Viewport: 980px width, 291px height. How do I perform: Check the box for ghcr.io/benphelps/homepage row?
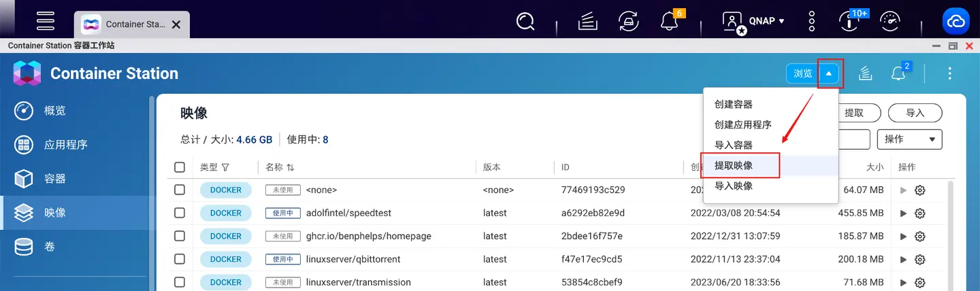point(180,236)
